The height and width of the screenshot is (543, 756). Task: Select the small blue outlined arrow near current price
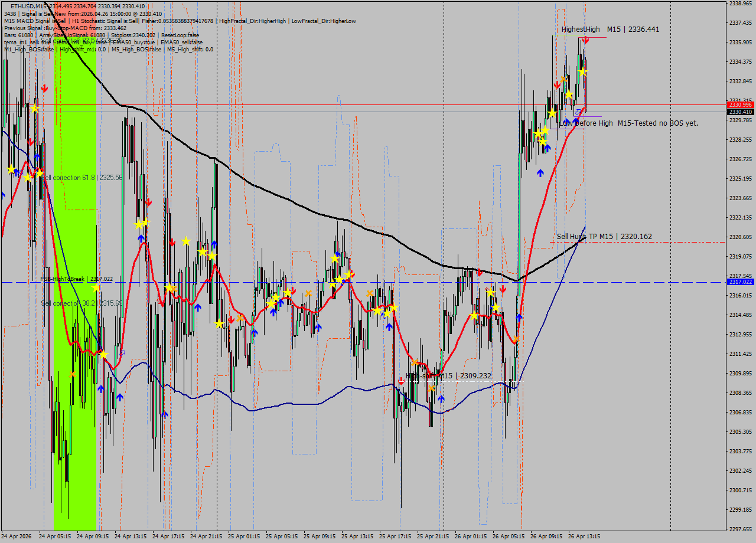click(578, 111)
